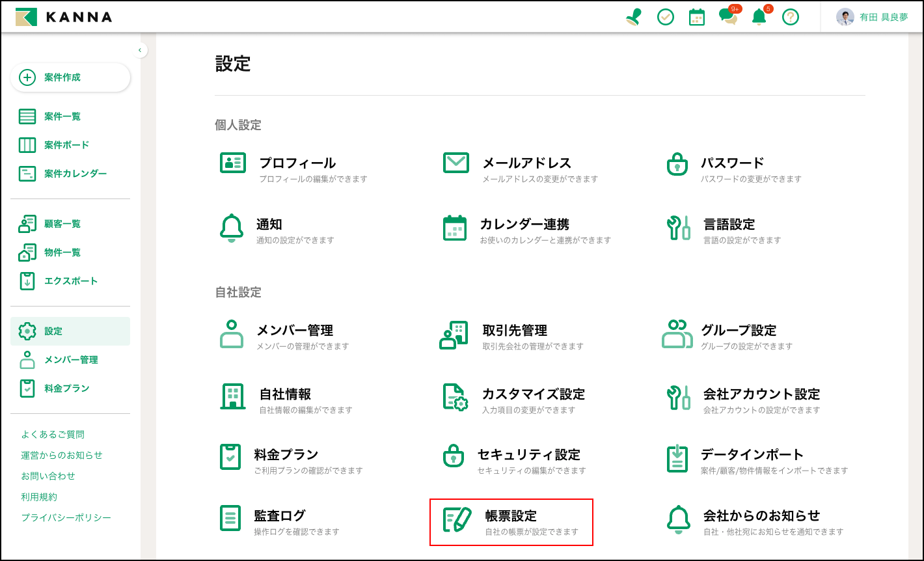The width and height of the screenshot is (924, 561).
Task: Open the 帳票設定 settings item
Action: [x=511, y=522]
